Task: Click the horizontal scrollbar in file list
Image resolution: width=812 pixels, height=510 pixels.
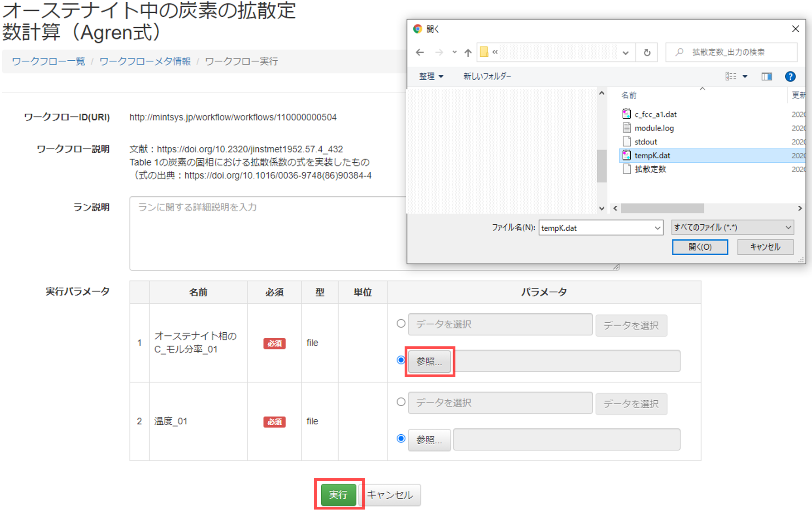Action: (662, 208)
